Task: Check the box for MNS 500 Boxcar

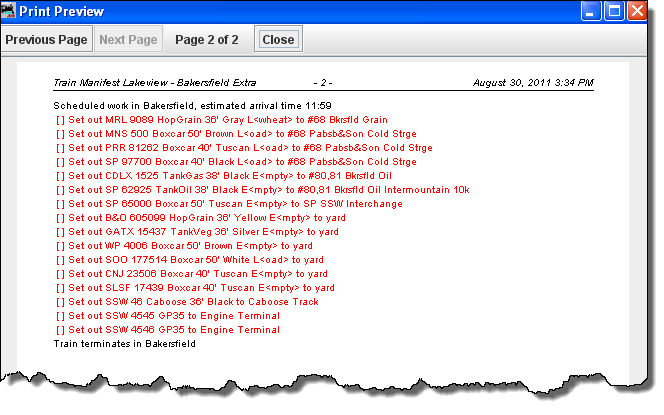Action: click(x=61, y=133)
